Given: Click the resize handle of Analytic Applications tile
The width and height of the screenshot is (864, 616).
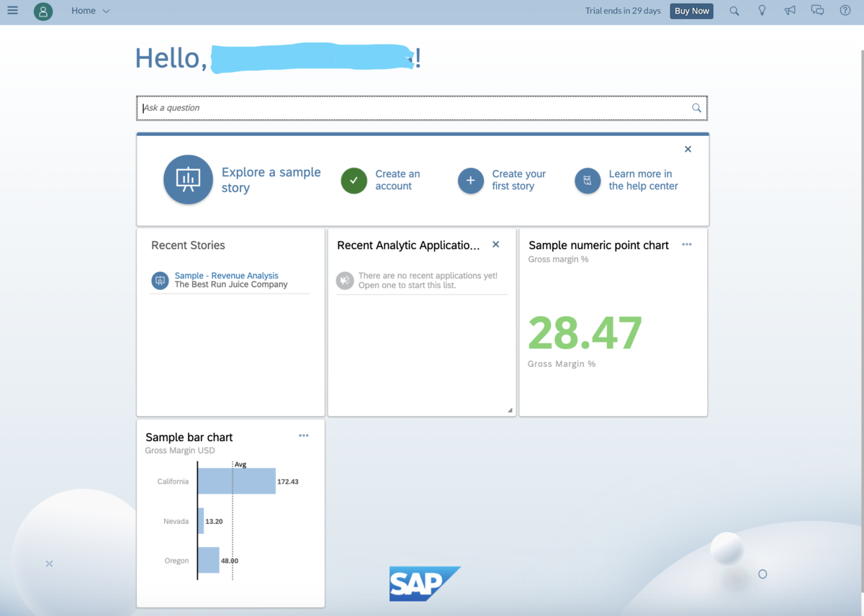Looking at the screenshot, I should pyautogui.click(x=510, y=410).
